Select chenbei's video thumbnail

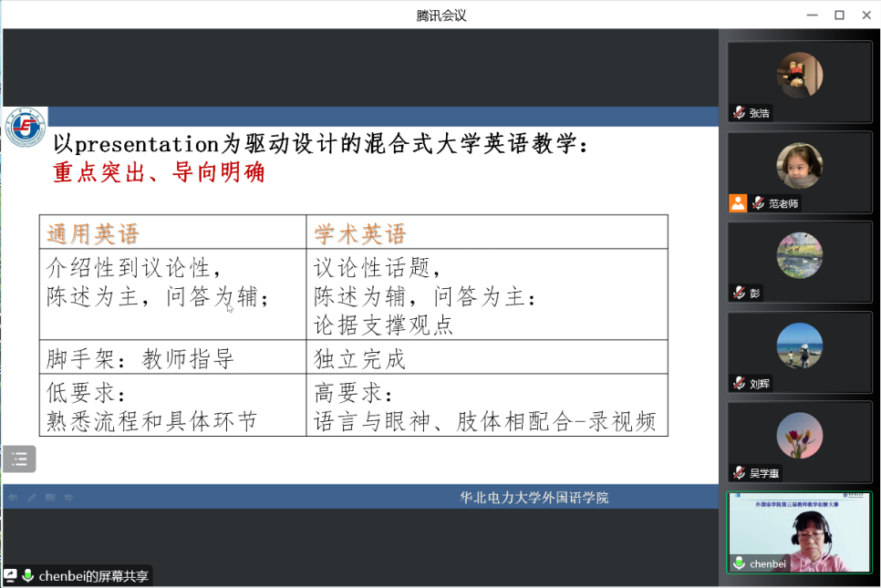click(x=799, y=532)
